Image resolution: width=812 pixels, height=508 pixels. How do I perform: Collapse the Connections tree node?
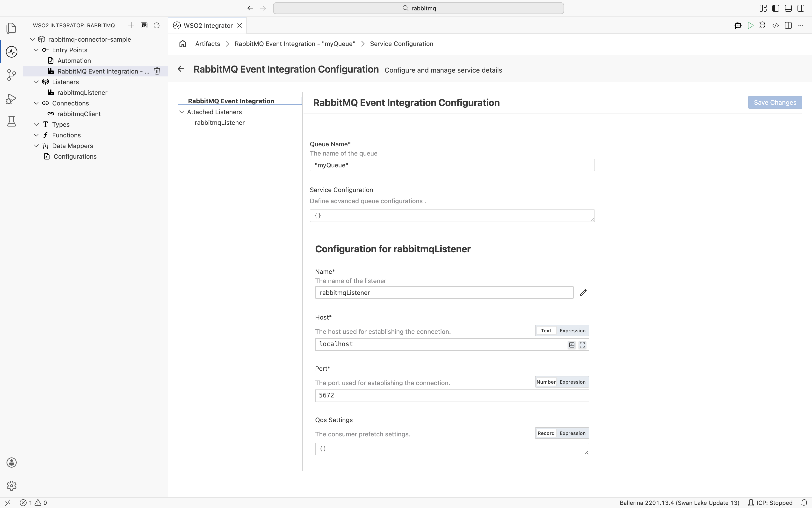pos(36,103)
